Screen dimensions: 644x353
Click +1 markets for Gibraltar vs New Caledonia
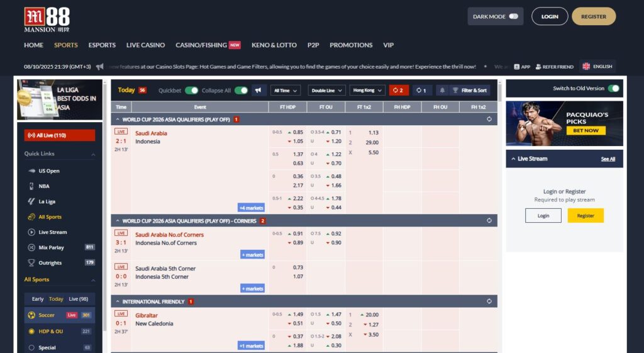tap(251, 346)
